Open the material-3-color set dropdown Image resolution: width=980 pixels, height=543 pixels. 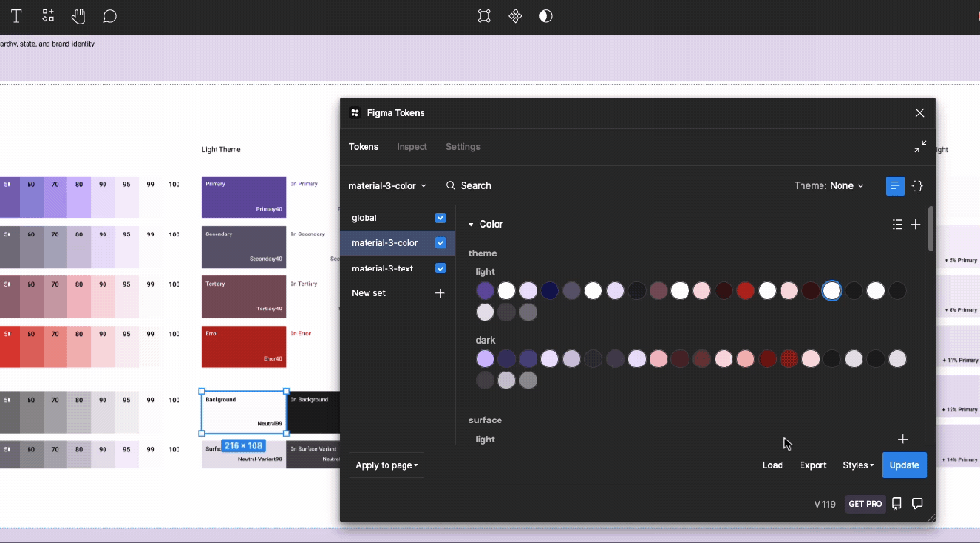click(387, 185)
